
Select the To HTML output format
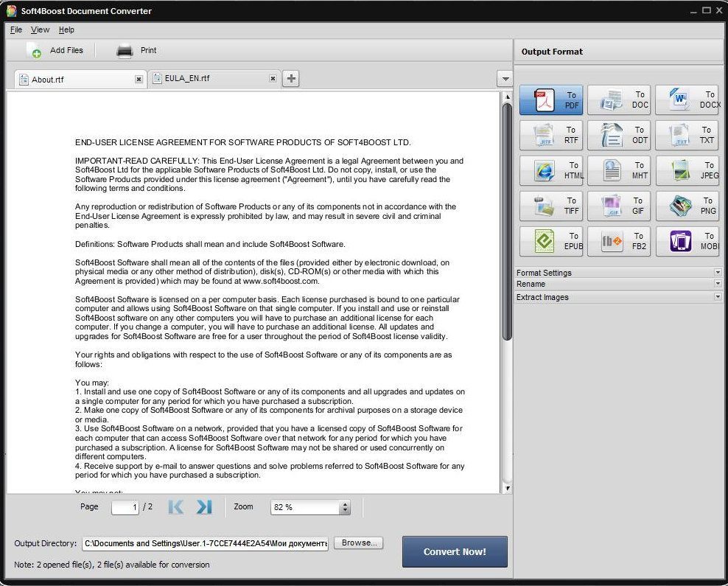[550, 170]
